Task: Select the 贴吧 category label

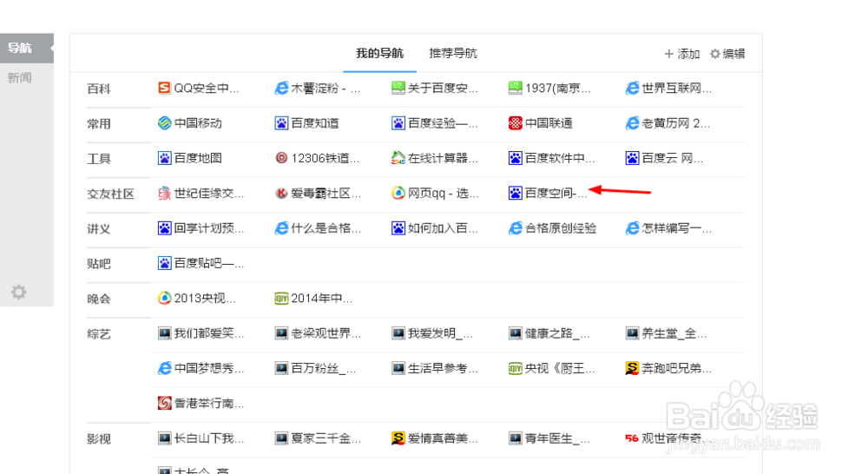Action: click(x=99, y=264)
